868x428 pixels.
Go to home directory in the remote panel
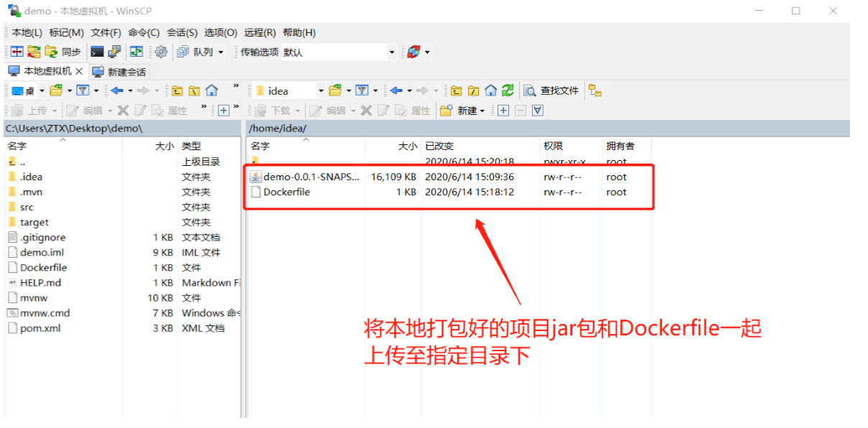coord(490,90)
